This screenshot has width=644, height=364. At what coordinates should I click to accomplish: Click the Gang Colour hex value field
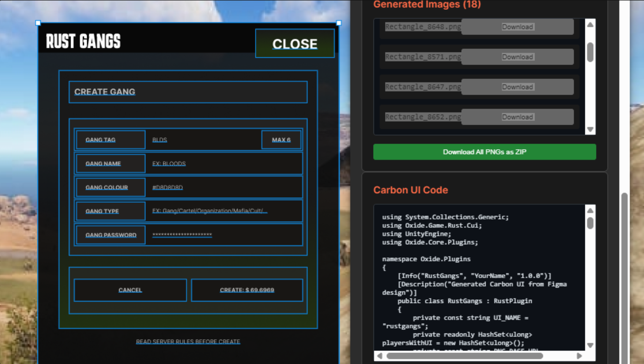[224, 188]
